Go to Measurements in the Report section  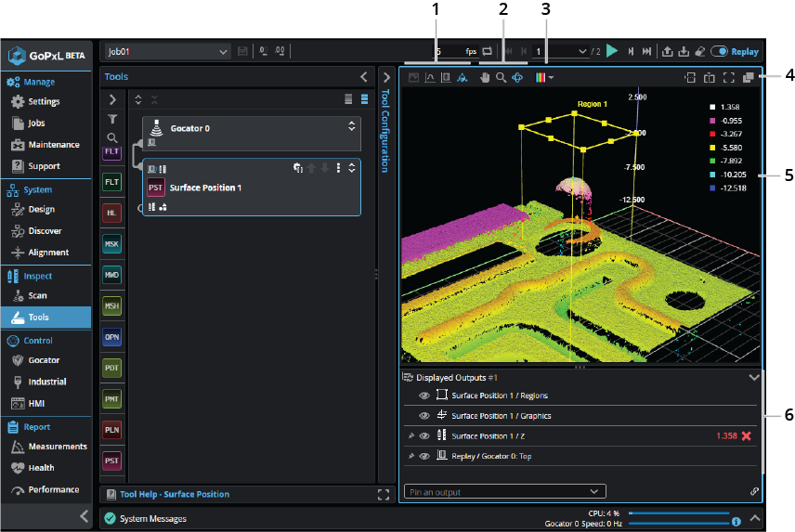(x=57, y=447)
